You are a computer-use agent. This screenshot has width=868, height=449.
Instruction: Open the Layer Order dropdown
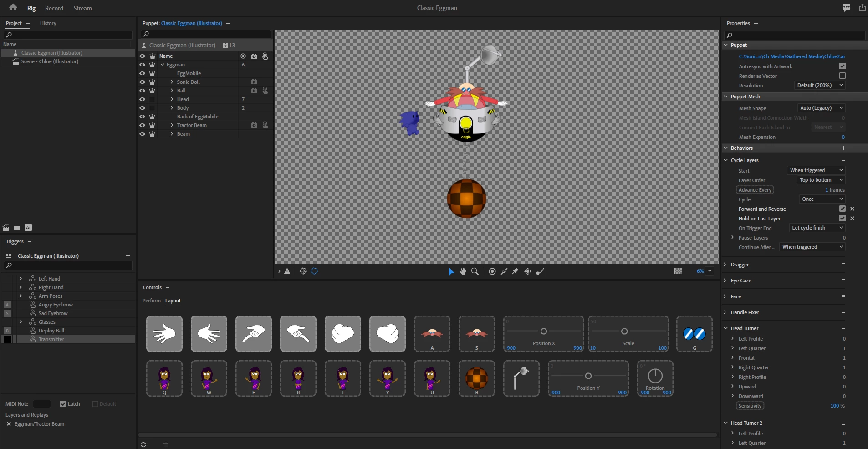click(x=822, y=180)
